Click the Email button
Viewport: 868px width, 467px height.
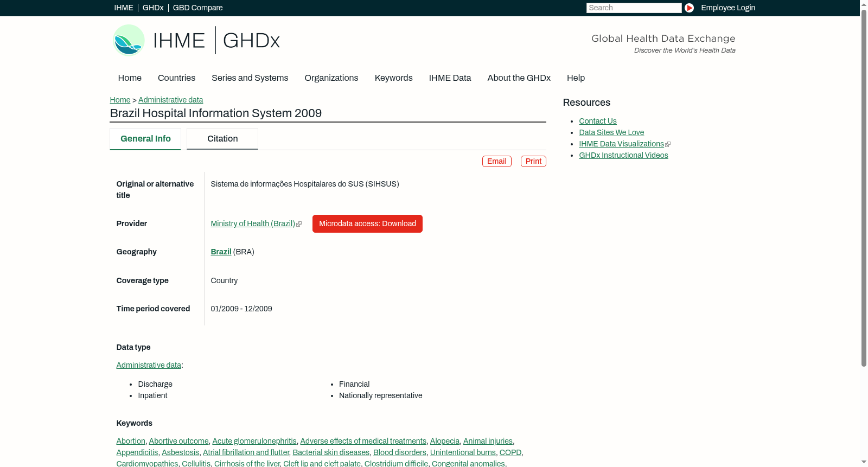[x=497, y=161]
